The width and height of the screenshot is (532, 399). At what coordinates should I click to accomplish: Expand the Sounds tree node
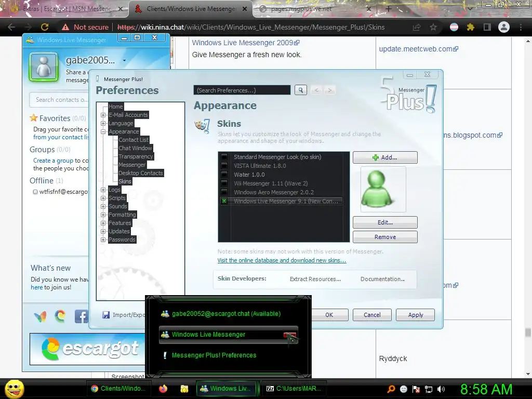point(103,206)
